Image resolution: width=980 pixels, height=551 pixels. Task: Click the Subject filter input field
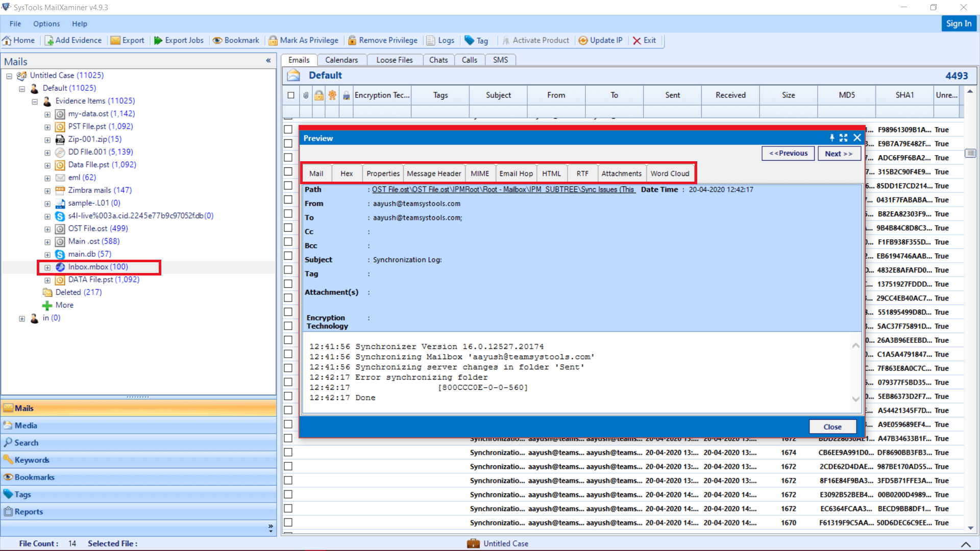point(498,112)
